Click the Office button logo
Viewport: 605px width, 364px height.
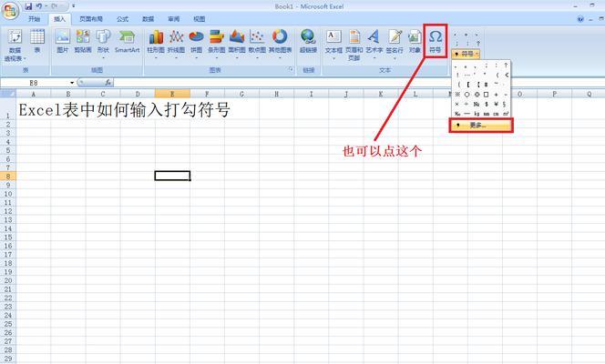coord(10,10)
